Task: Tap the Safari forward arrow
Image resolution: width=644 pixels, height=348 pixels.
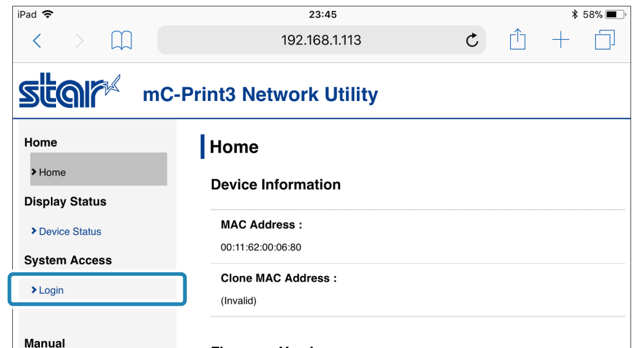Action: tap(79, 41)
